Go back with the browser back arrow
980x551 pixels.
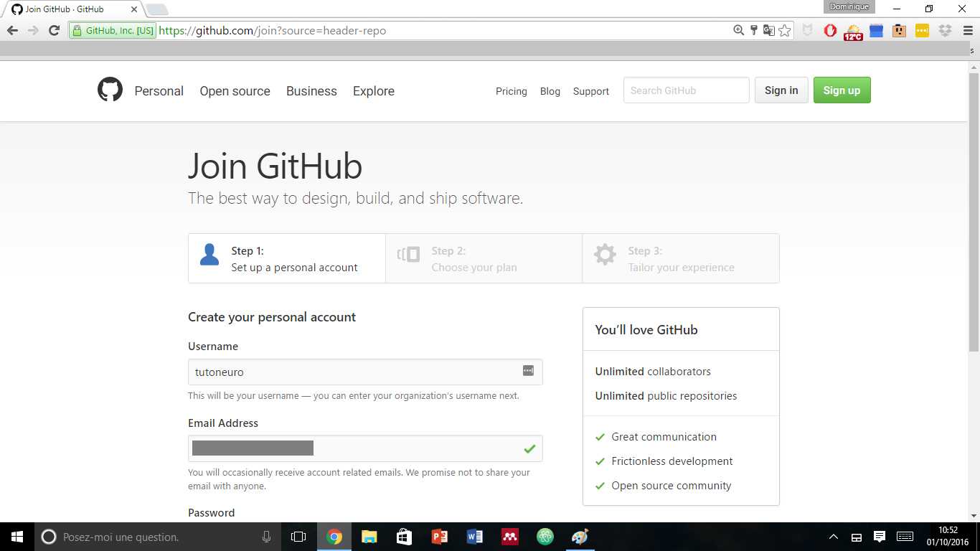(x=12, y=30)
